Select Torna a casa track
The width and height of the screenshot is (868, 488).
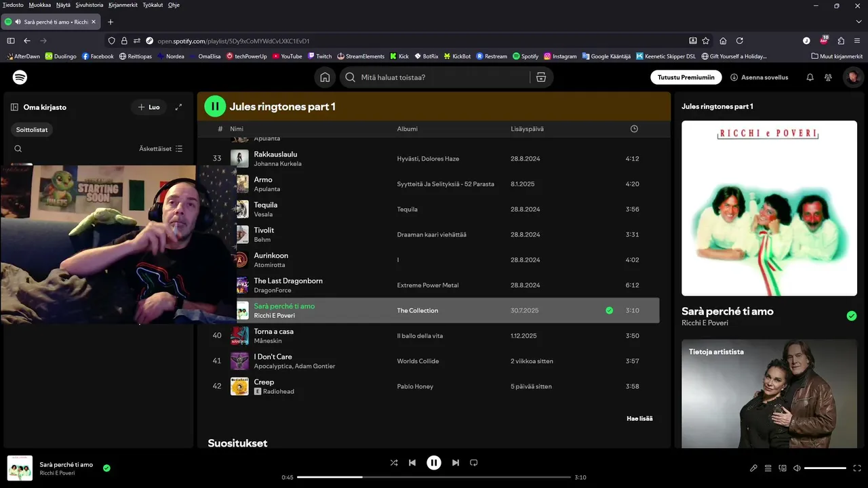pyautogui.click(x=434, y=335)
